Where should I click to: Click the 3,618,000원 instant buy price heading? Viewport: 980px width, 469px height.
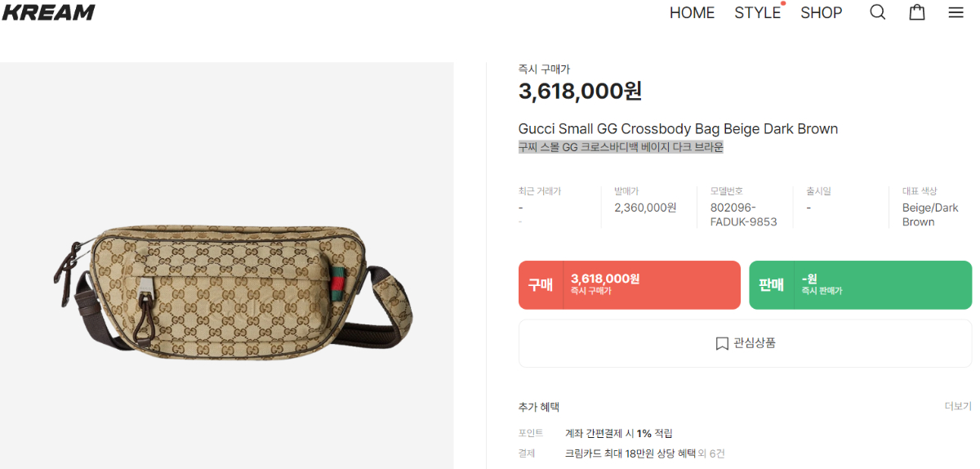580,92
